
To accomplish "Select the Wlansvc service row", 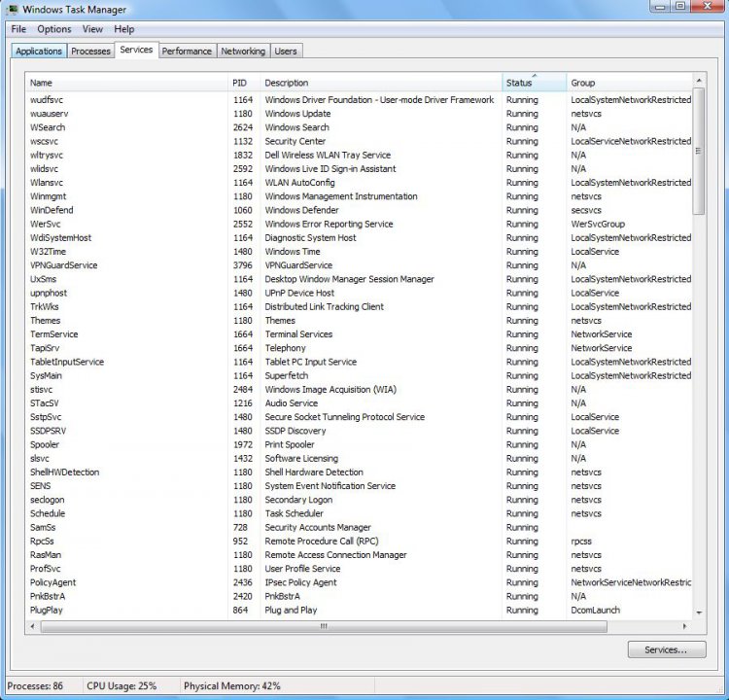I will pyautogui.click(x=359, y=183).
